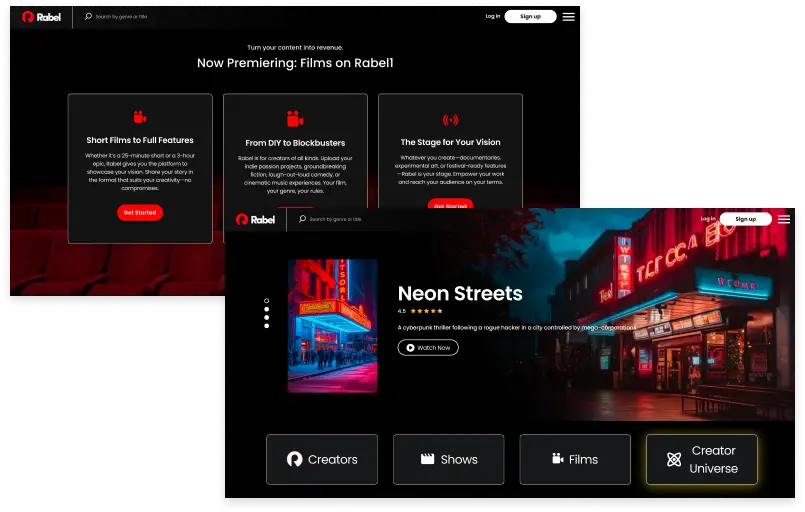Click the broadcast icon above The Stage for Your Vision
This screenshot has width=805, height=512.
click(450, 120)
